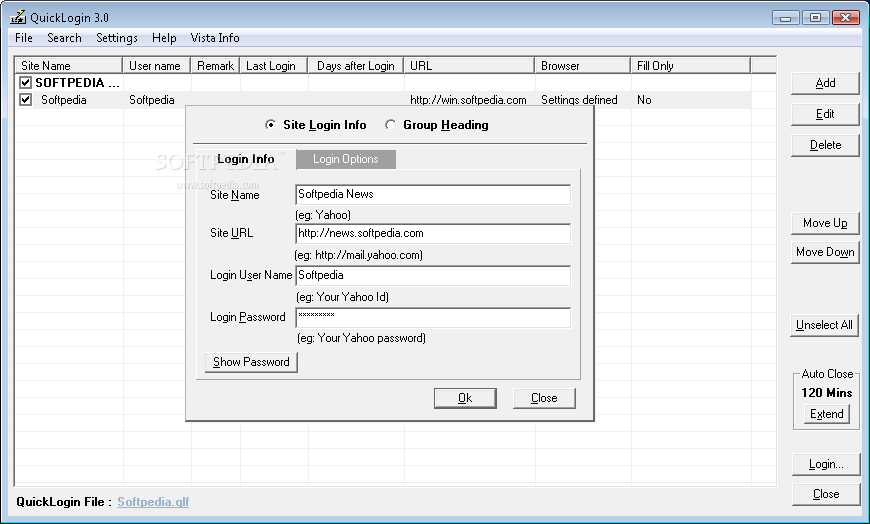Switch to the Login Info tab
Viewport: 870px width, 524px height.
[x=246, y=159]
